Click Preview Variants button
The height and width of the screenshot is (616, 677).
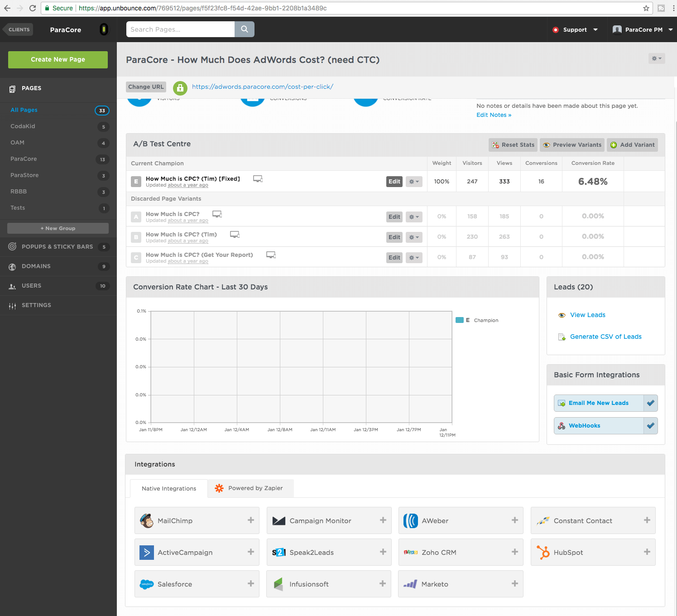(572, 145)
